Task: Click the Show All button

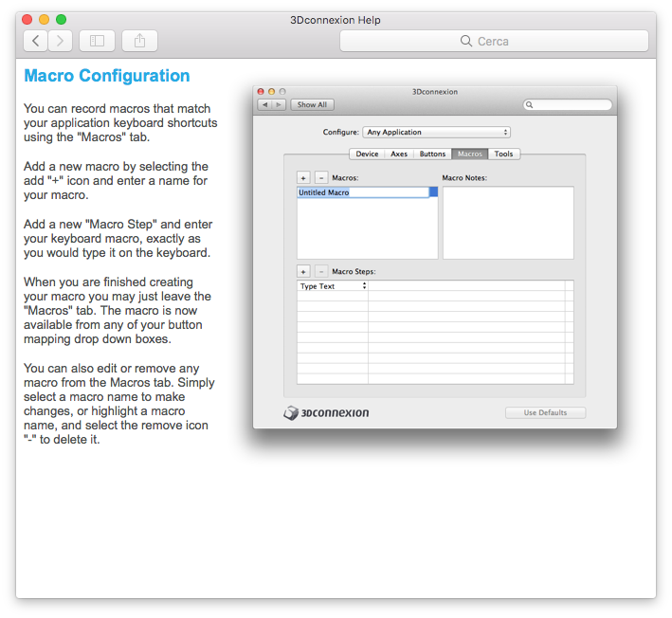Action: (x=312, y=104)
